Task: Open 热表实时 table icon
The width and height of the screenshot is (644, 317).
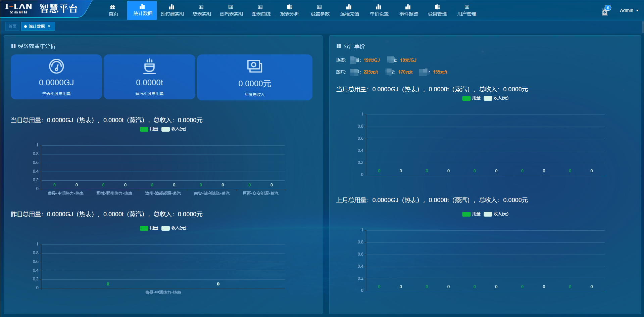Action: pos(201,7)
